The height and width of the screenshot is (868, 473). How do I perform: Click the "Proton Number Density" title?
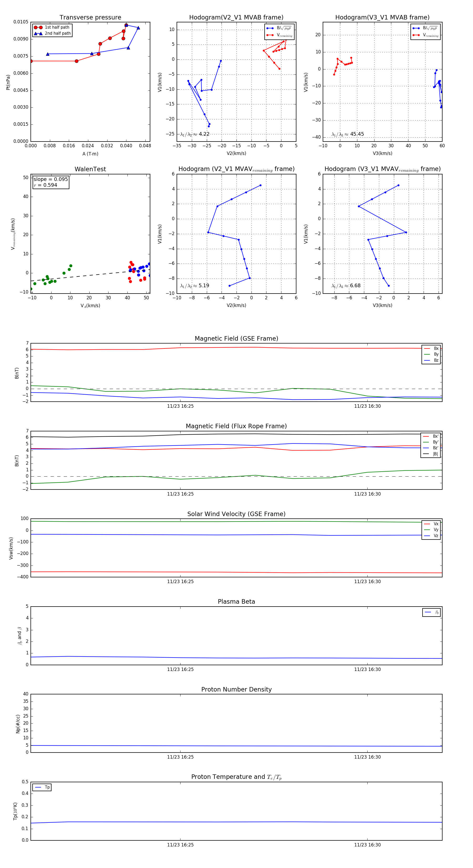(x=236, y=689)
